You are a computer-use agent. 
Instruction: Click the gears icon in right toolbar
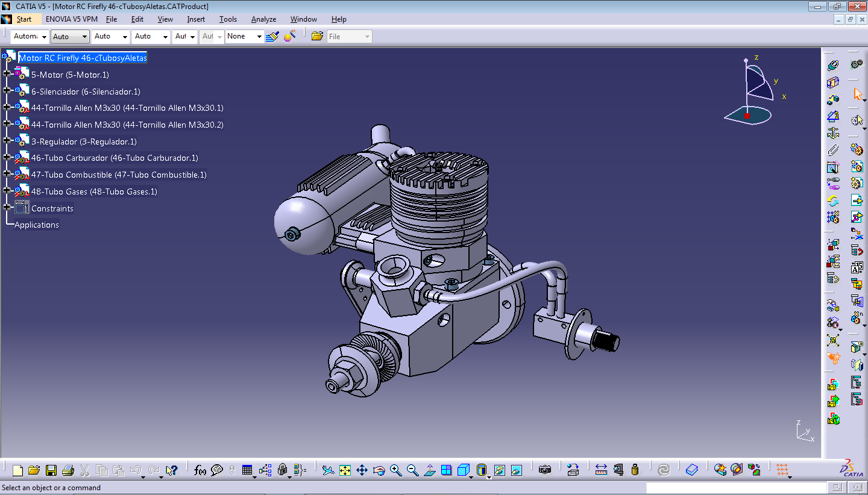pyautogui.click(x=857, y=64)
